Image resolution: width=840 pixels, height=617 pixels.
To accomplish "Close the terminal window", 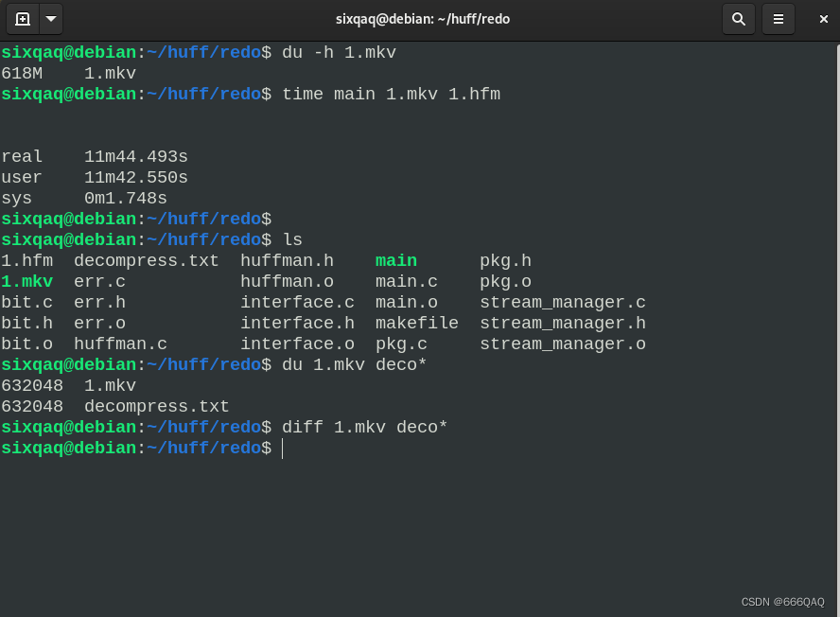I will click(823, 19).
